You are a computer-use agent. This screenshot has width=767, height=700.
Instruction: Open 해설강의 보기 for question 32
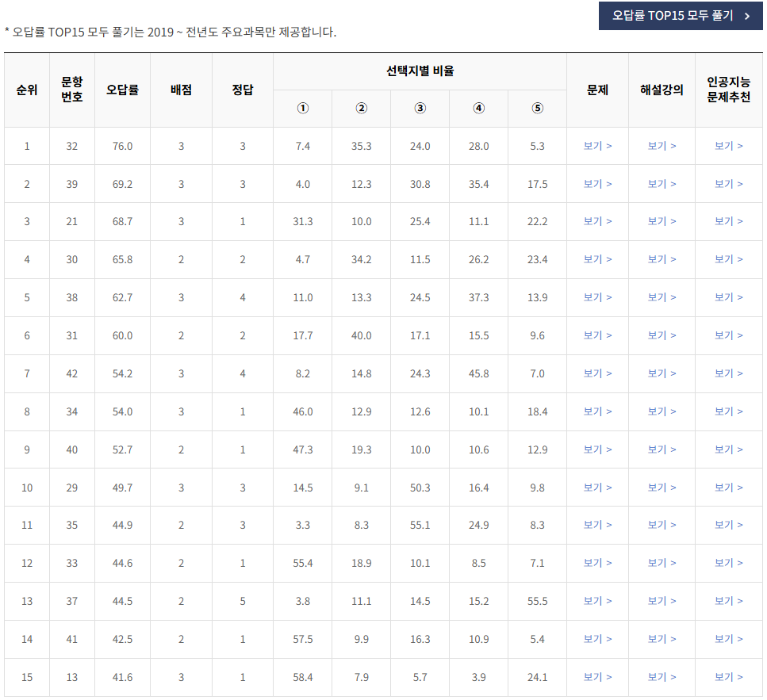pos(662,146)
